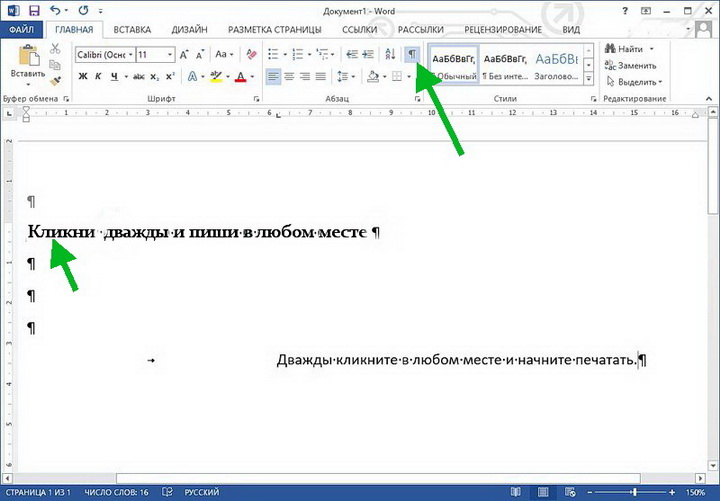Image resolution: width=720 pixels, height=501 pixels.
Task: Switch to the ВСТАВКА tab
Action: coord(132,30)
